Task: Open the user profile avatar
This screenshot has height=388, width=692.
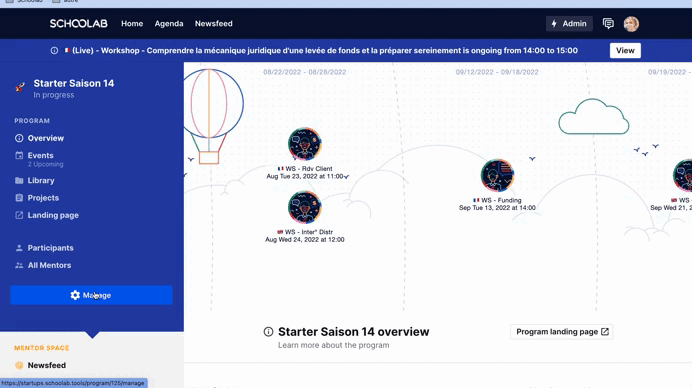Action: click(x=631, y=24)
